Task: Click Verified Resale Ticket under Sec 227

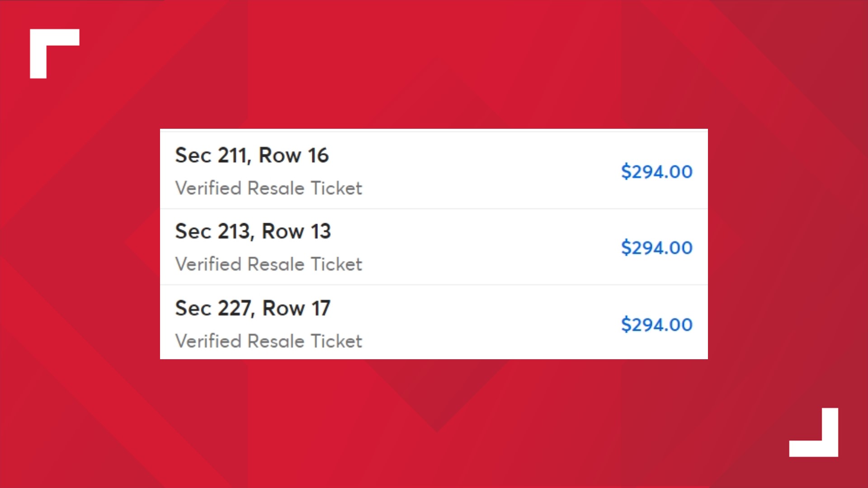Action: click(x=269, y=341)
